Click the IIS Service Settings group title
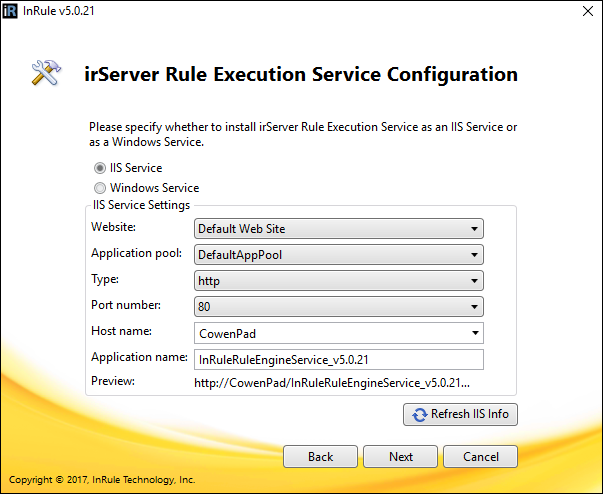The width and height of the screenshot is (603, 494). (x=142, y=205)
